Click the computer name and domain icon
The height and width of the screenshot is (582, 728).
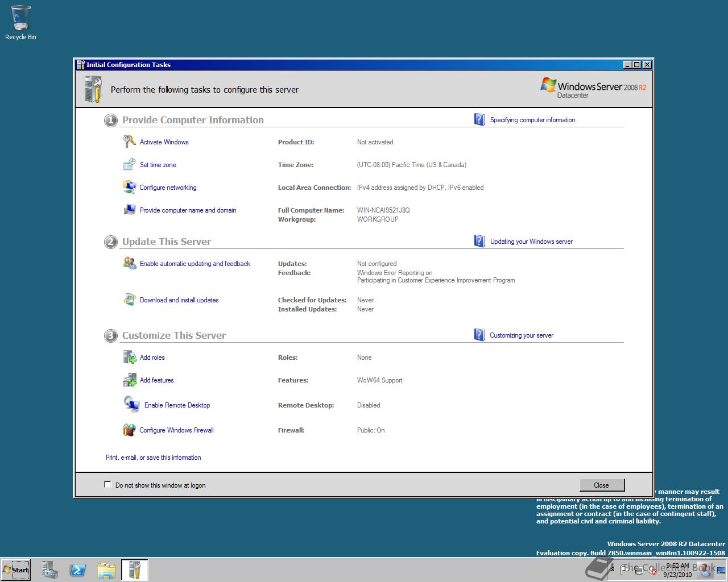click(x=129, y=210)
